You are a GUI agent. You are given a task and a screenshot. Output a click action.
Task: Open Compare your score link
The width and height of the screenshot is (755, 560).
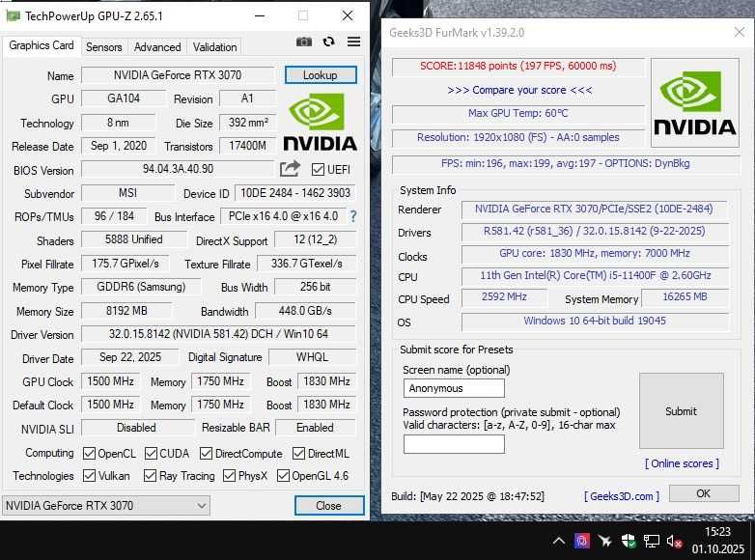(x=519, y=90)
